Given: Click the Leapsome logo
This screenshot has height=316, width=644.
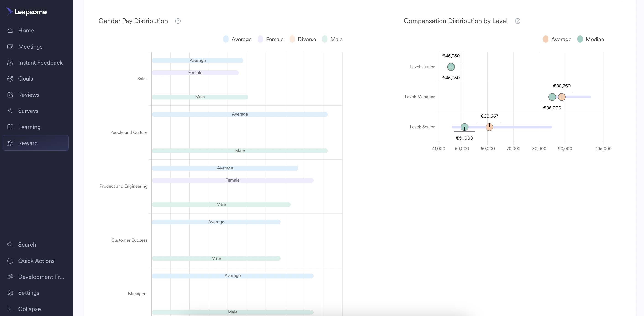Looking at the screenshot, I should [26, 11].
